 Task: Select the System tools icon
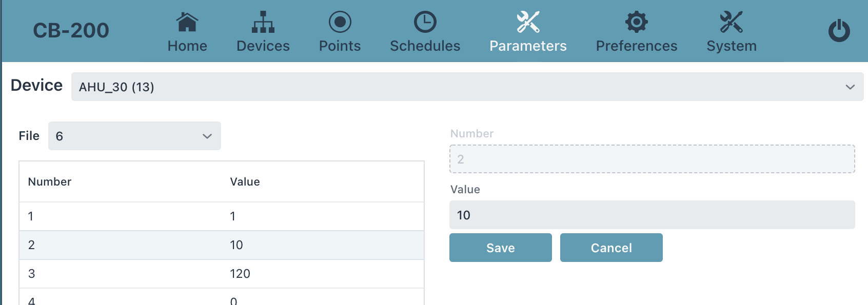(732, 22)
